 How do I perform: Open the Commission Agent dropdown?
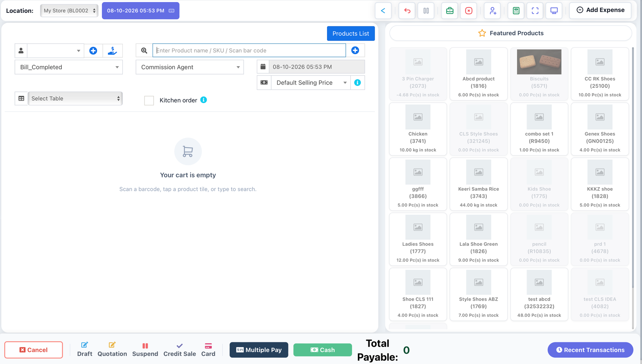point(190,67)
